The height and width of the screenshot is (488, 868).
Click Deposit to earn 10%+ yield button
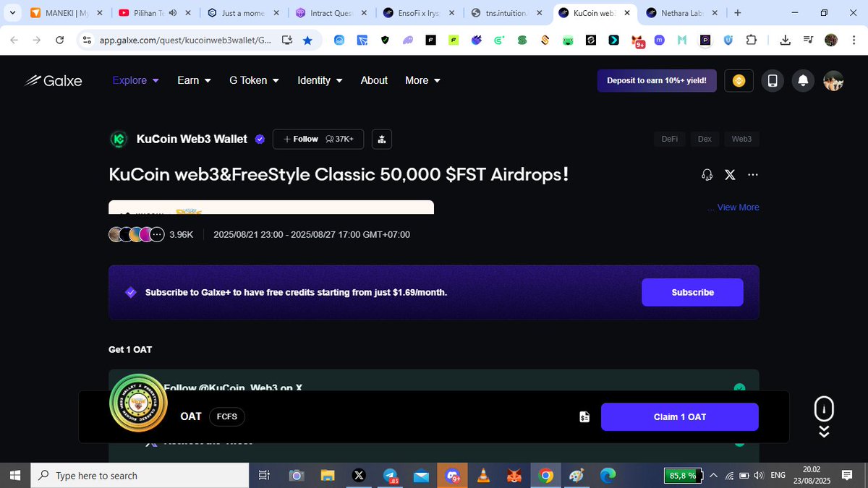pyautogui.click(x=657, y=81)
